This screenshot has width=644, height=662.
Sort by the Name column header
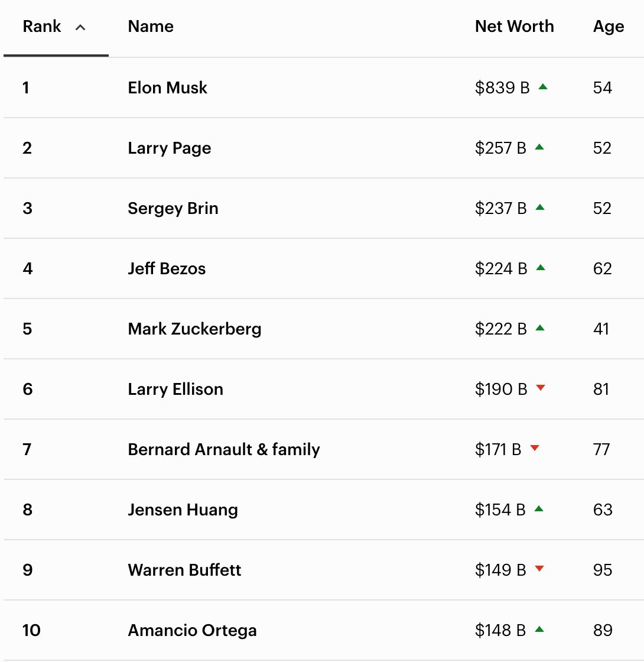click(151, 27)
